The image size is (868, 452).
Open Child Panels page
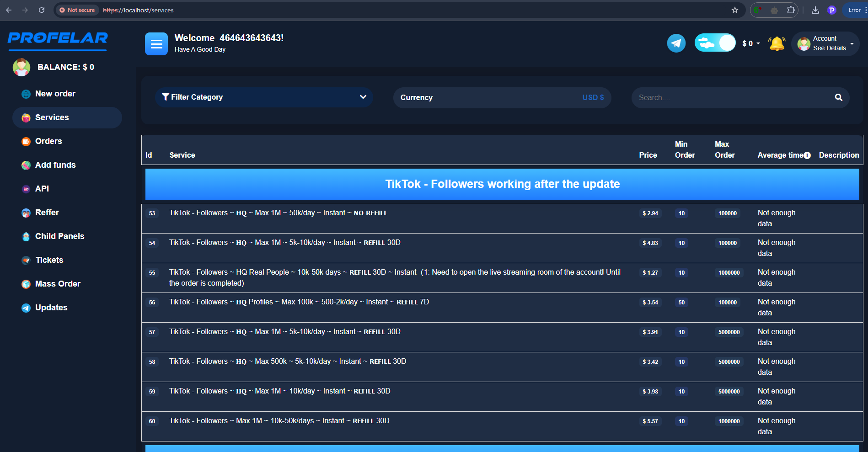point(59,236)
